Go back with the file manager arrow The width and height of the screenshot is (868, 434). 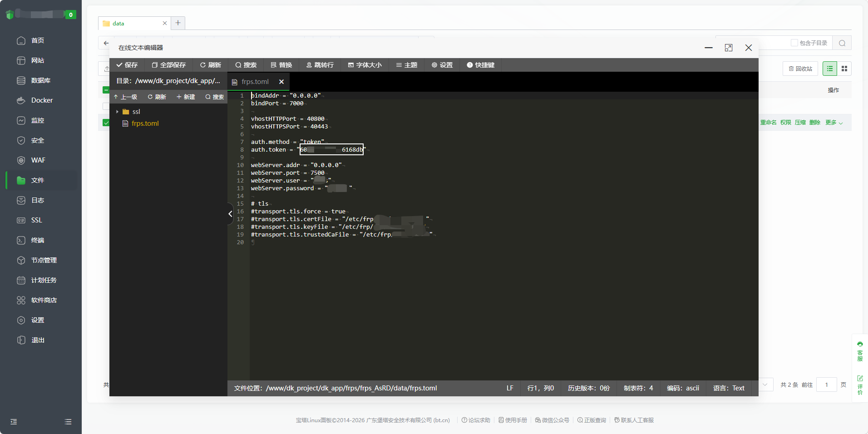(106, 43)
